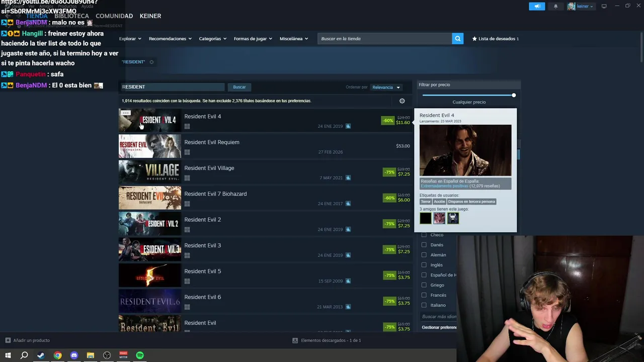Click Windows platform icon under Resident Evil 5
This screenshot has height=362, width=644.
point(187,281)
